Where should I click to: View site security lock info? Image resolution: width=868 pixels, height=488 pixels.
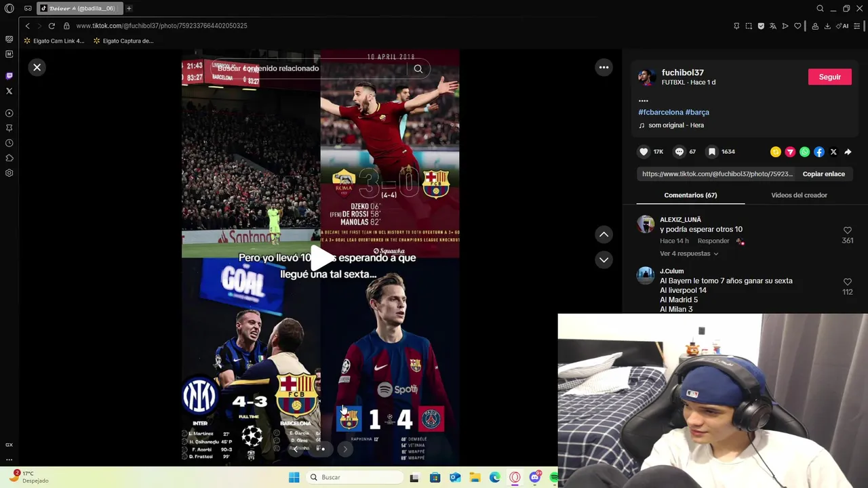(x=66, y=26)
